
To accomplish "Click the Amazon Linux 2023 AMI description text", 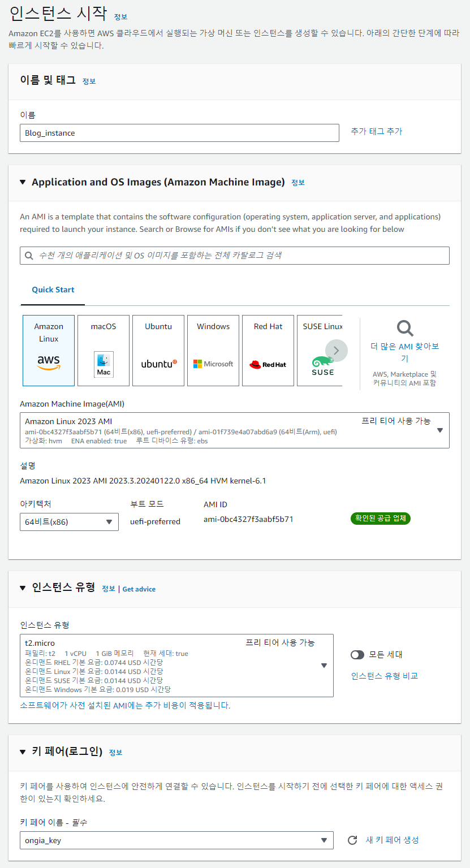I will [x=143, y=481].
